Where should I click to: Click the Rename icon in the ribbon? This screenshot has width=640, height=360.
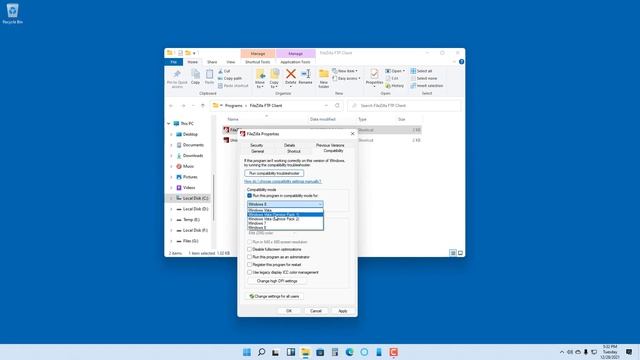pos(305,74)
